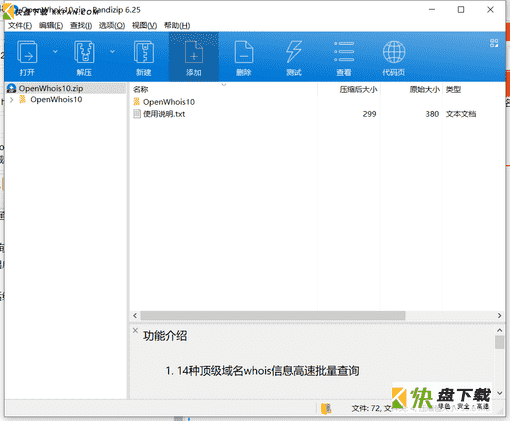The image size is (510, 421).
Task: Click the horizontal scrollbar right arrow
Action: pos(499,315)
